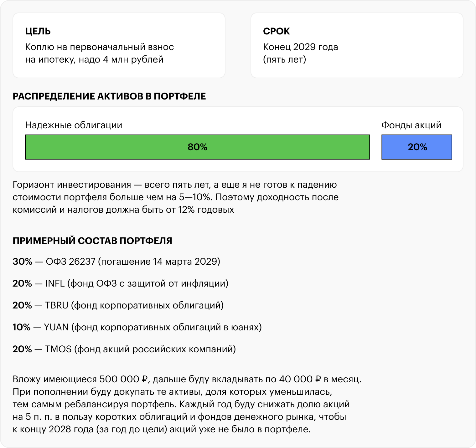Image resolution: width=476 pixels, height=448 pixels.
Task: Click the 'Конец 2029 года' term text
Action: tap(300, 47)
